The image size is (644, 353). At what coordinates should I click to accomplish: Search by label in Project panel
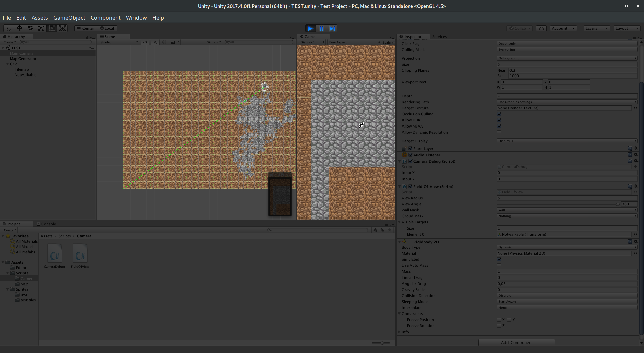[382, 230]
